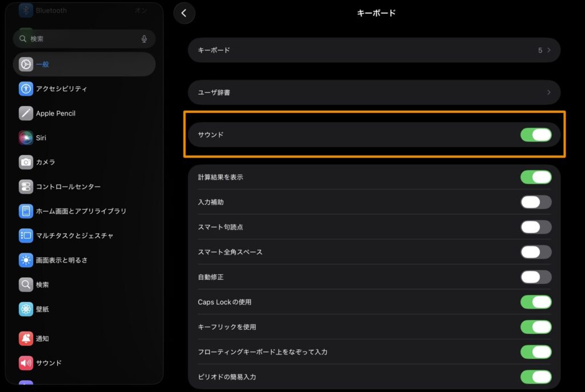585x392 pixels.
Task: Select the カメラ camera icon
Action: point(26,162)
